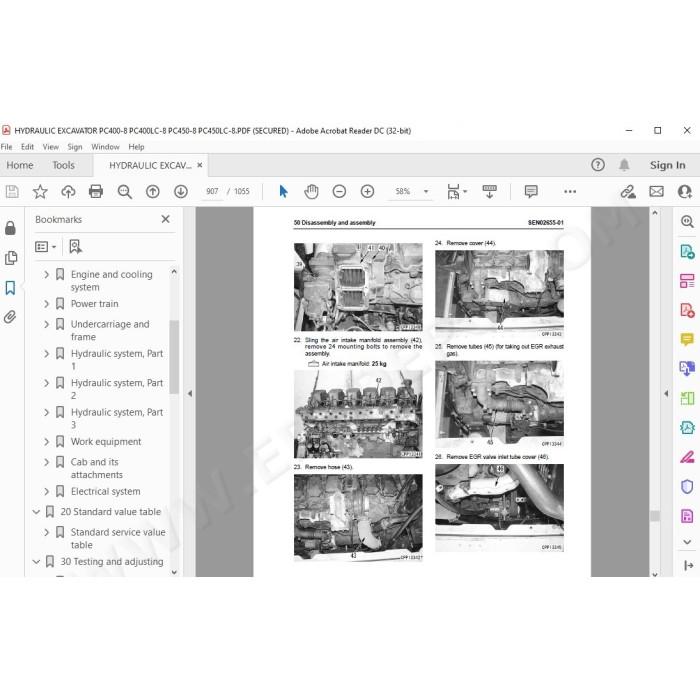Screen dimensions: 700x700
Task: Open Hydraulic system, Part 3 bookmark
Action: [x=117, y=418]
